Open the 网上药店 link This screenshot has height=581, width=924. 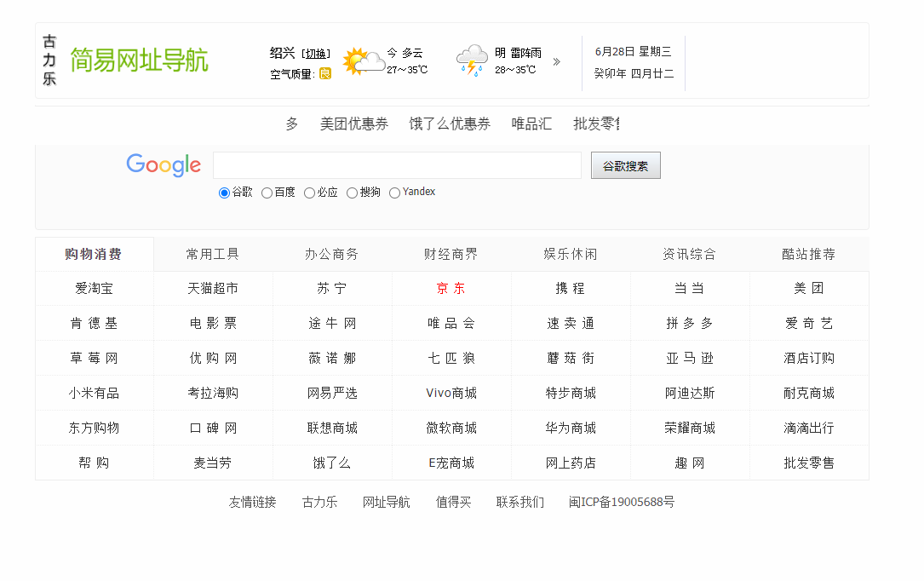[571, 463]
